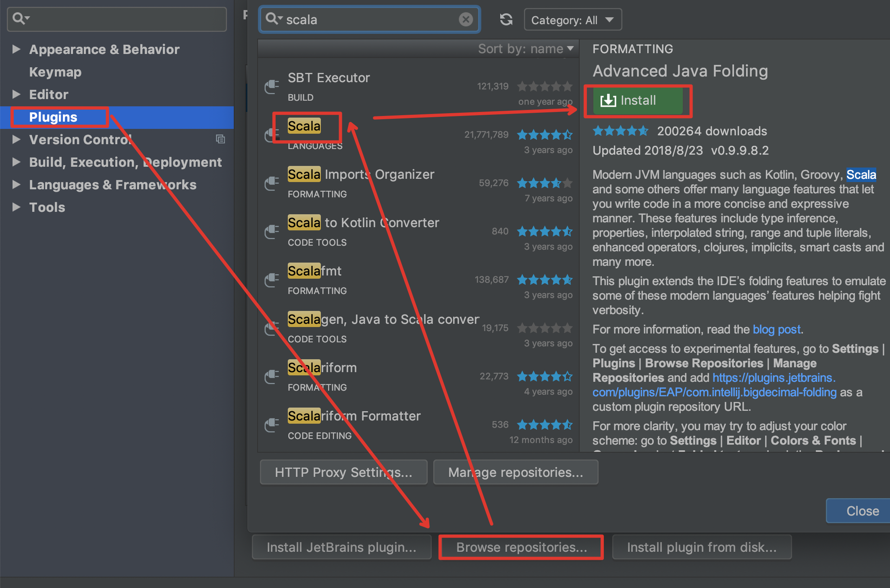Click the Scala Imports Organizer plugin icon
This screenshot has height=588, width=890.
coord(272,183)
